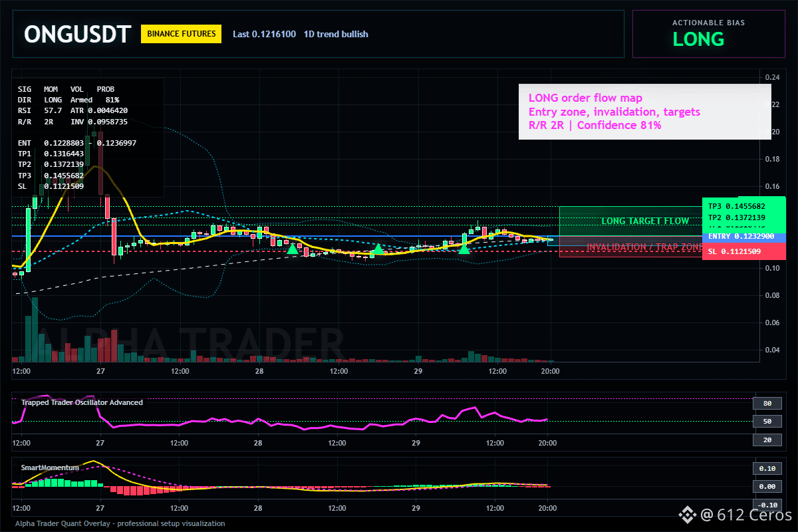This screenshot has height=532, width=798.
Task: Click 'R/R 2R | Confidence 81%' annotation line
Action: 595,124
